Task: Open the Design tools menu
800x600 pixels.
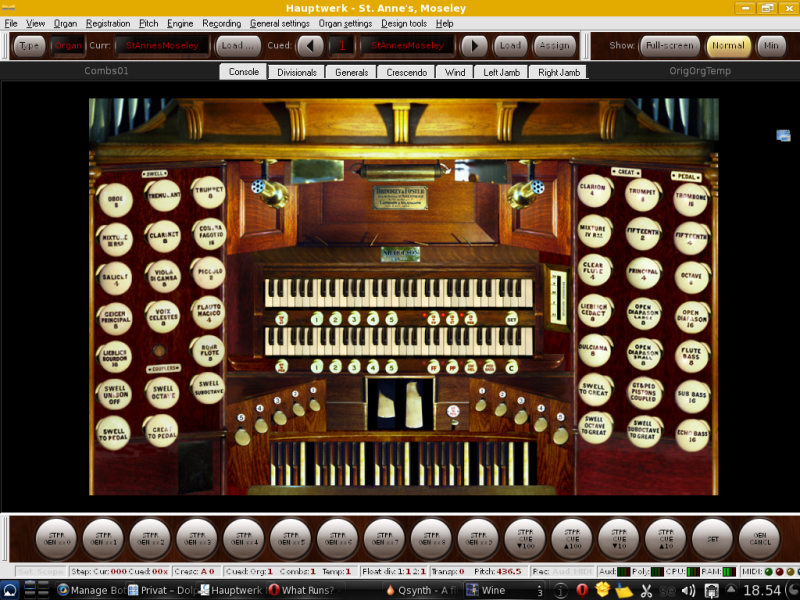Action: (404, 23)
